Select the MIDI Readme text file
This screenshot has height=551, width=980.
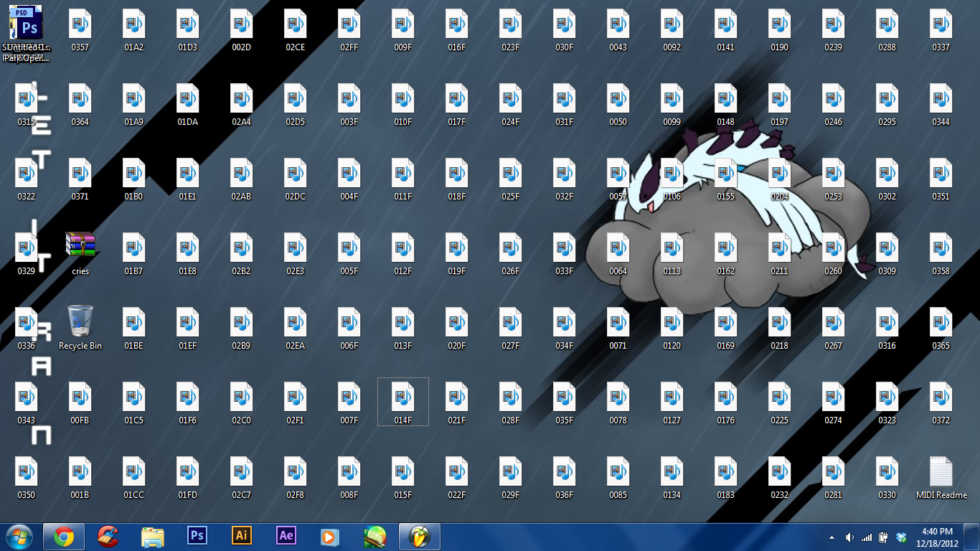(941, 471)
